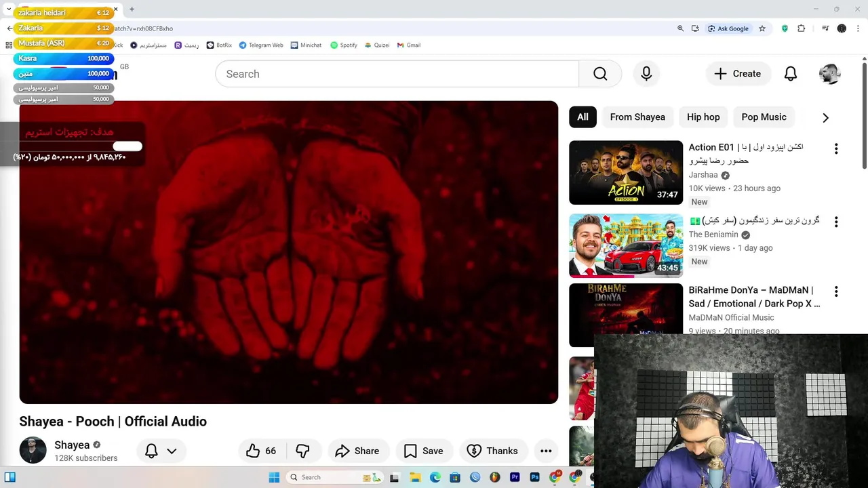This screenshot has width=868, height=488.
Task: Open File Explorer from the taskbar
Action: 415,477
